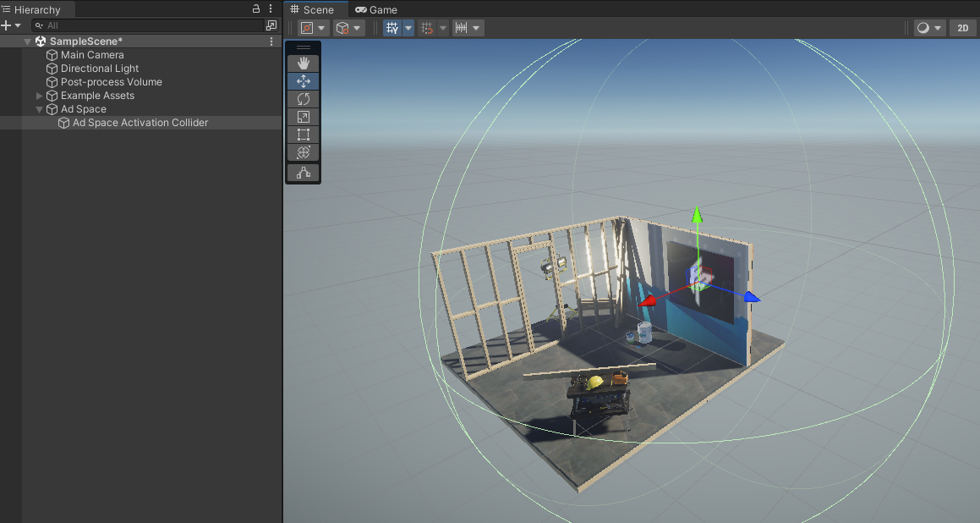Open the Hierarchy panel options menu
The image size is (980, 523).
271,8
